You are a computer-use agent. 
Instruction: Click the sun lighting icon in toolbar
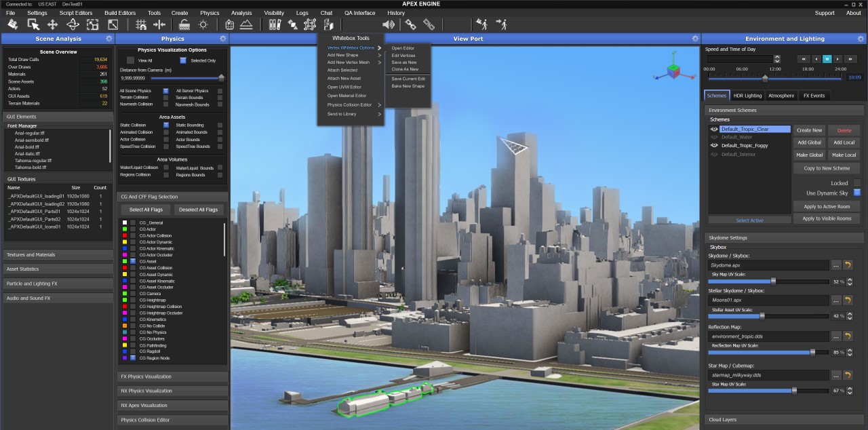(203, 24)
